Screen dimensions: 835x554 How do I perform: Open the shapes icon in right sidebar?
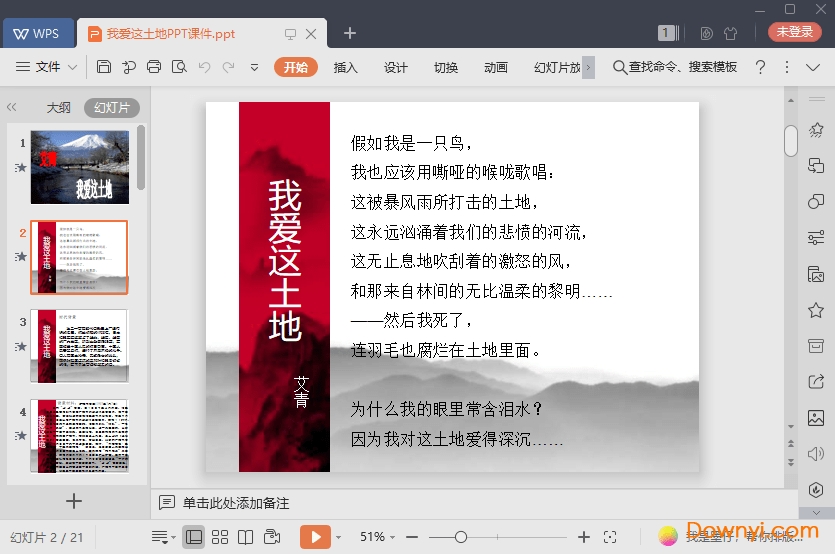(816, 201)
